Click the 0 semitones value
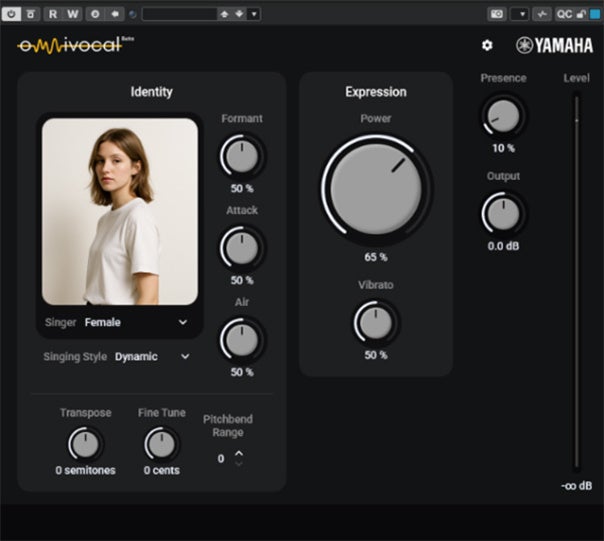Image resolution: width=604 pixels, height=541 pixels. click(86, 470)
